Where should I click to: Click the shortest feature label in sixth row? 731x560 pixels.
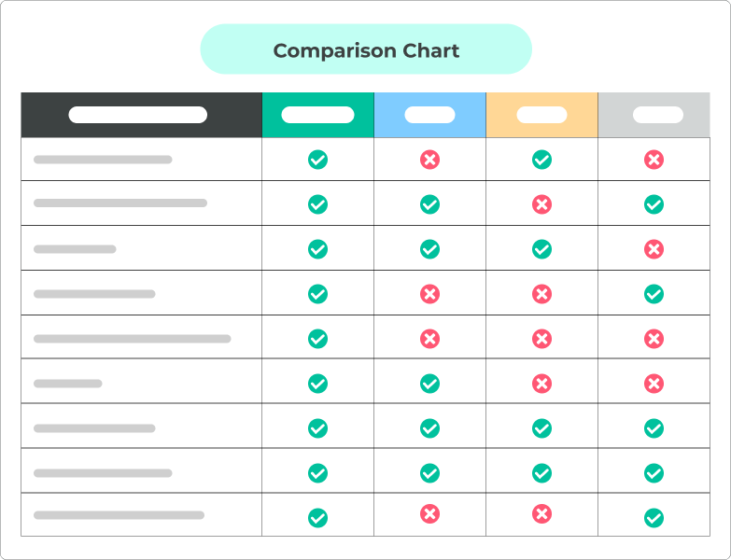(x=68, y=384)
